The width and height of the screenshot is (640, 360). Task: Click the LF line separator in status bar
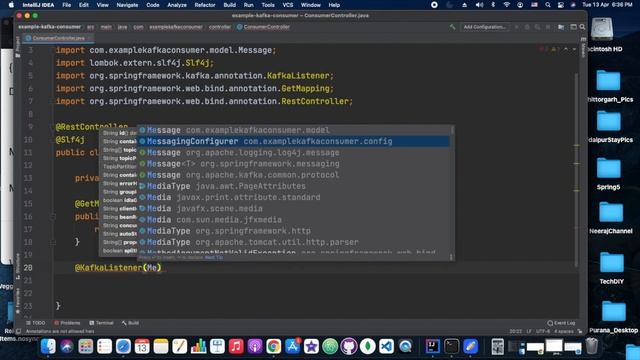point(529,331)
